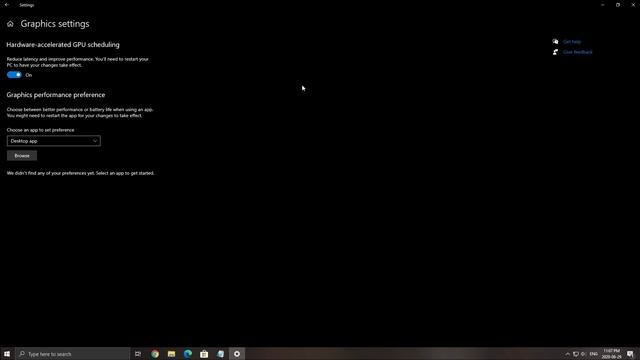
Task: Show hidden system tray icons
Action: pyautogui.click(x=567, y=354)
